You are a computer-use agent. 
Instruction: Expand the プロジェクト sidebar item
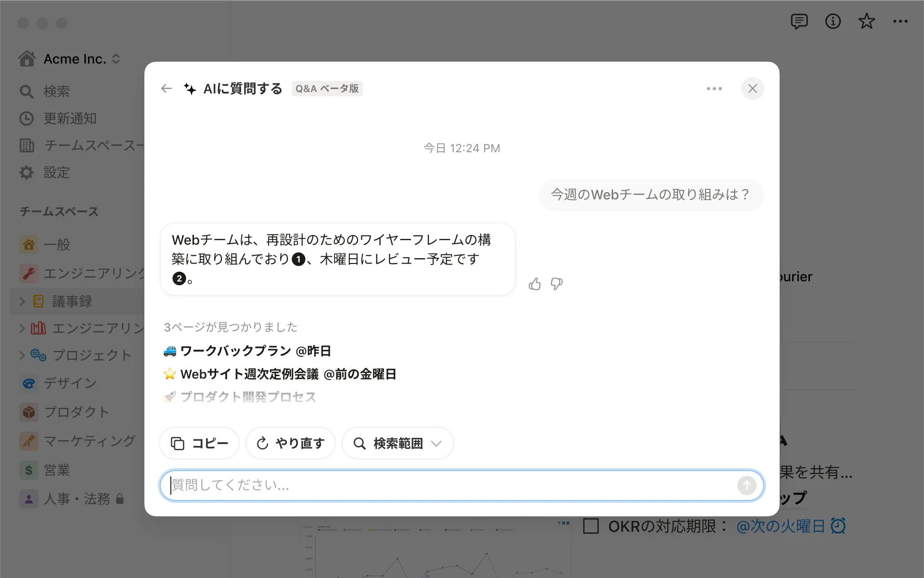click(22, 355)
